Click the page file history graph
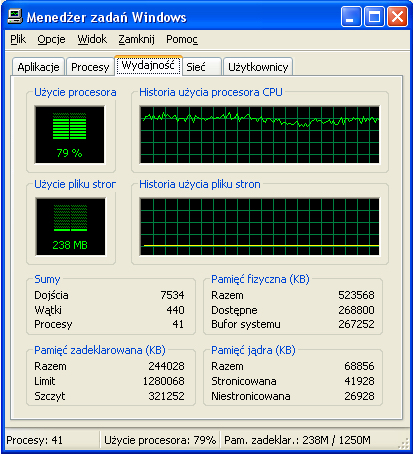 pyautogui.click(x=259, y=227)
